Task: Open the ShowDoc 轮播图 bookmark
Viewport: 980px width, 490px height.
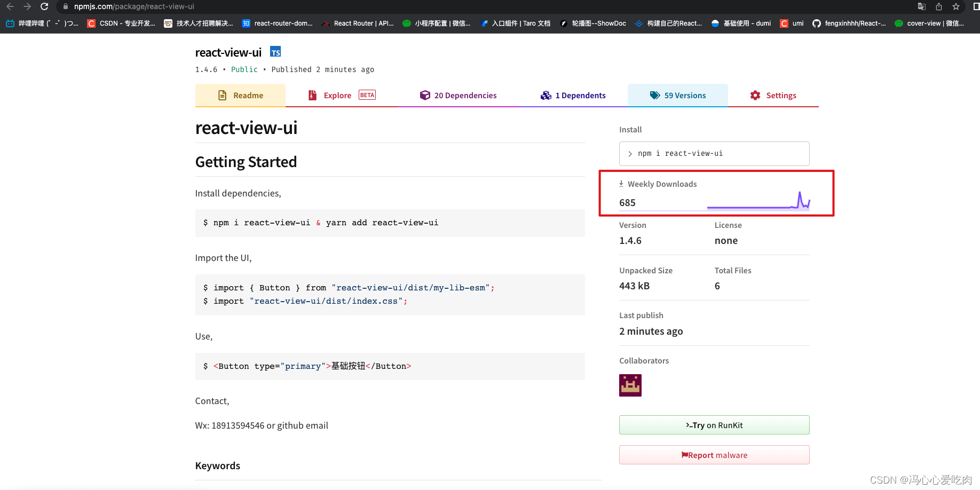Action: pyautogui.click(x=592, y=23)
